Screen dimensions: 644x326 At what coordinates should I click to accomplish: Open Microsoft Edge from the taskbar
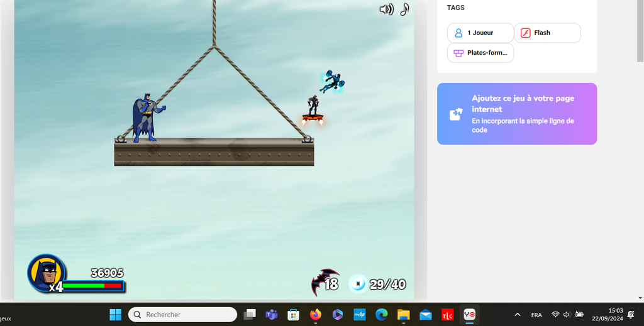pos(381,314)
